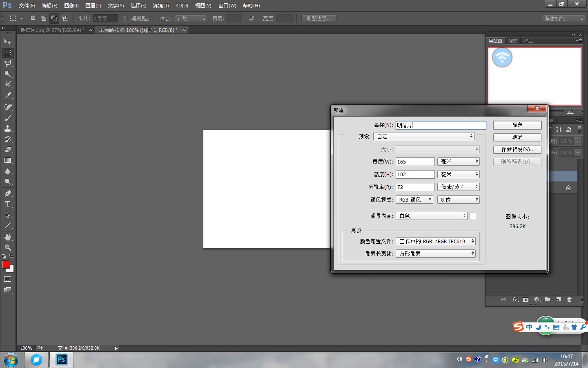
Task: Change the screen mode
Action: [x=8, y=290]
